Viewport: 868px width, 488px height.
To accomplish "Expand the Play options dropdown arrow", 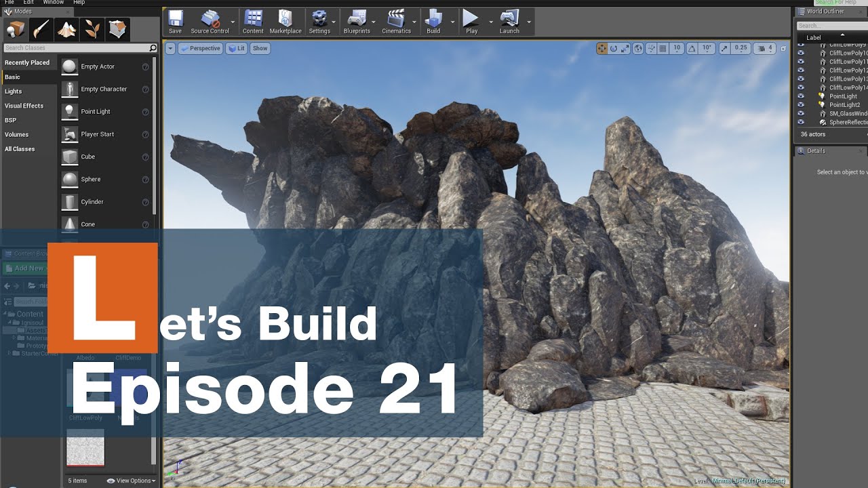I will click(x=490, y=22).
